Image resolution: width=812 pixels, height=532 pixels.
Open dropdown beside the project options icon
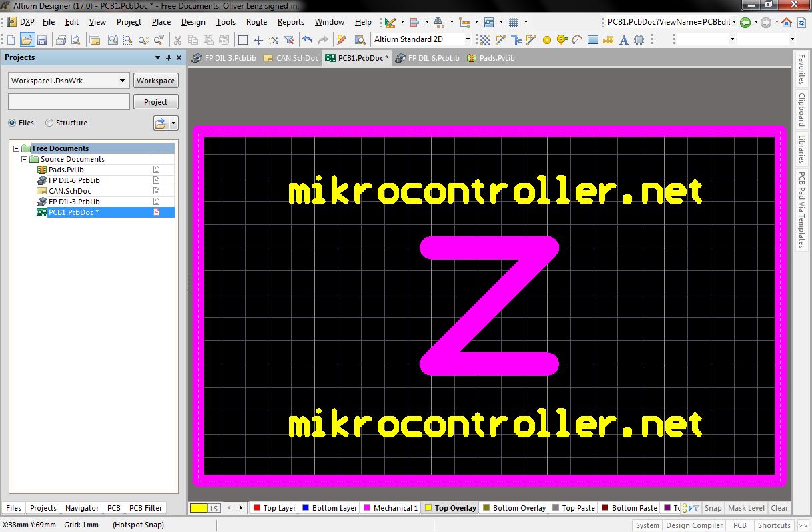click(174, 123)
